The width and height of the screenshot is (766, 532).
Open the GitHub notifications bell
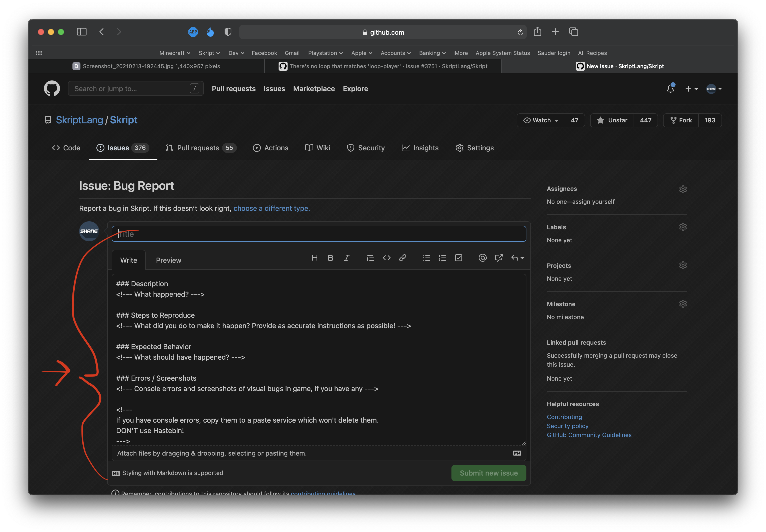click(671, 89)
